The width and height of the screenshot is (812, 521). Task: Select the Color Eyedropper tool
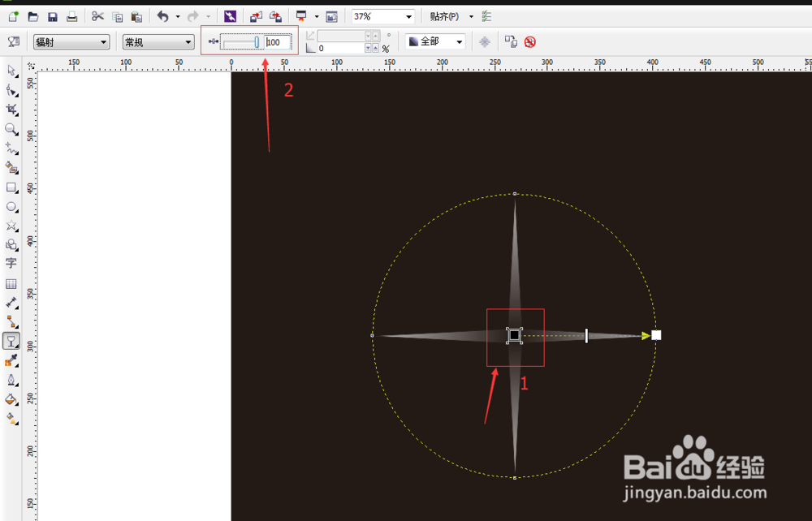(11, 360)
